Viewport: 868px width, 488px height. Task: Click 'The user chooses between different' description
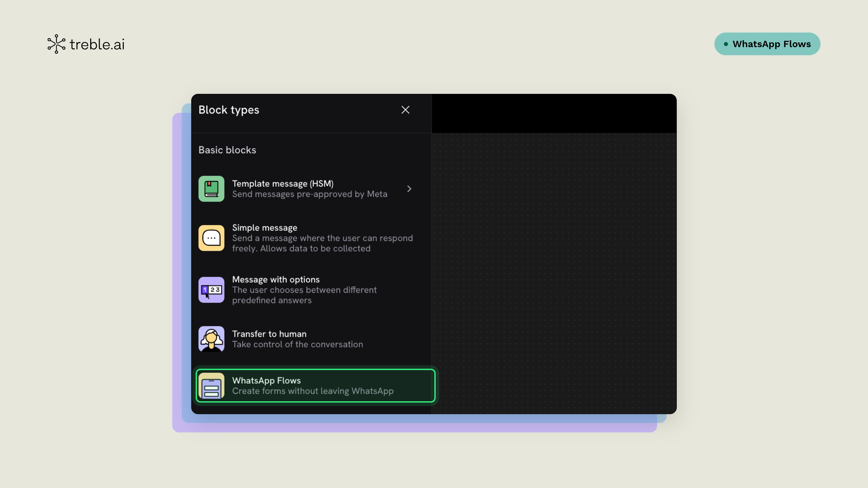point(304,290)
